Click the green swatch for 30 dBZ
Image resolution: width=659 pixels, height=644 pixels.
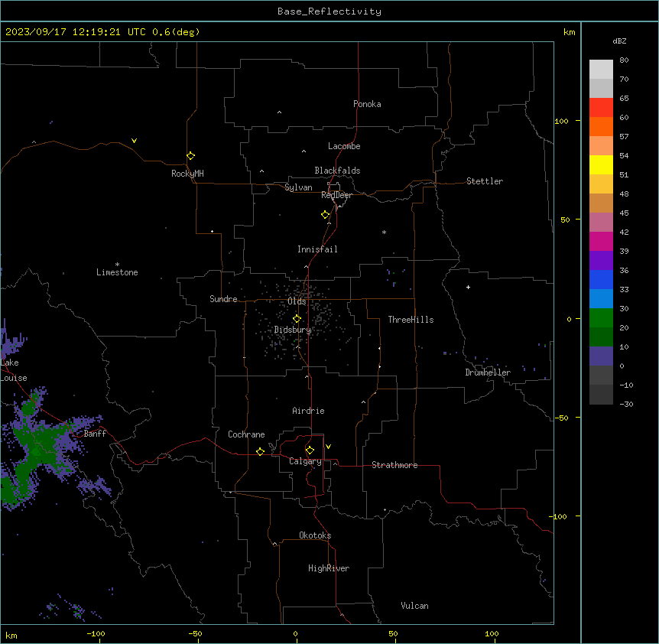click(x=601, y=318)
